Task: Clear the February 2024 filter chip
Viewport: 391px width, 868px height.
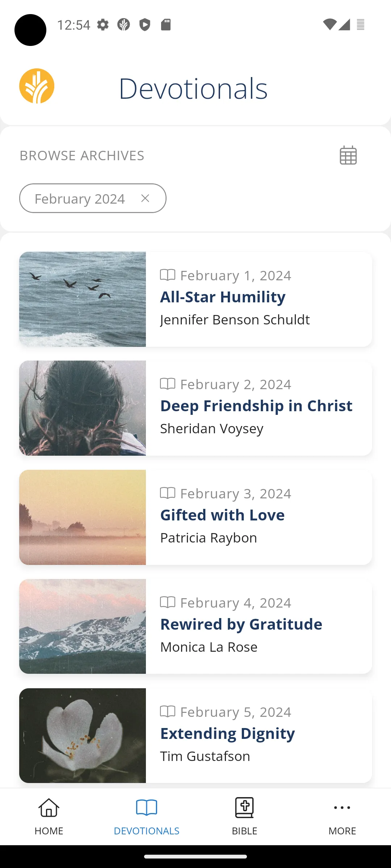Action: tap(145, 198)
